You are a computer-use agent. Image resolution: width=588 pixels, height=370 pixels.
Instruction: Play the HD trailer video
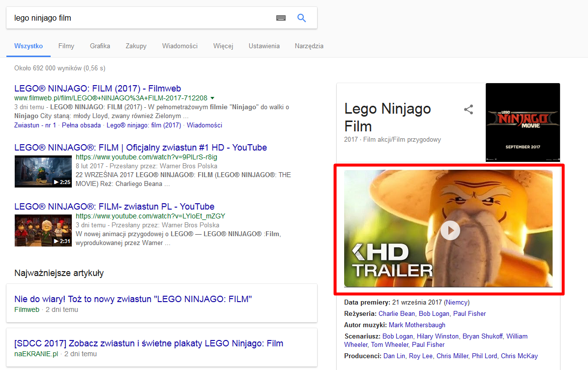pos(450,230)
